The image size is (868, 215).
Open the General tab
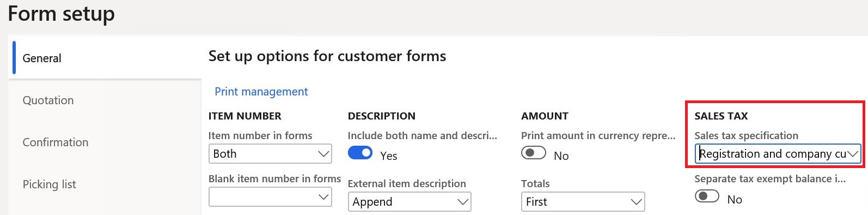106,58
